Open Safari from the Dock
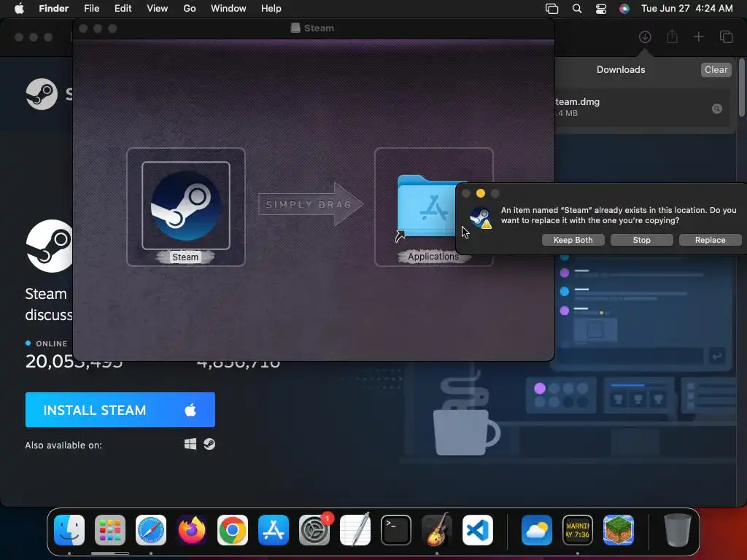Viewport: 747px width, 560px height. (x=151, y=530)
